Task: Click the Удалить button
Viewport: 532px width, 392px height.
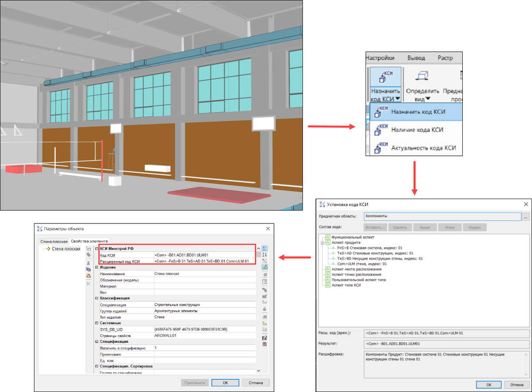Action: tap(400, 227)
